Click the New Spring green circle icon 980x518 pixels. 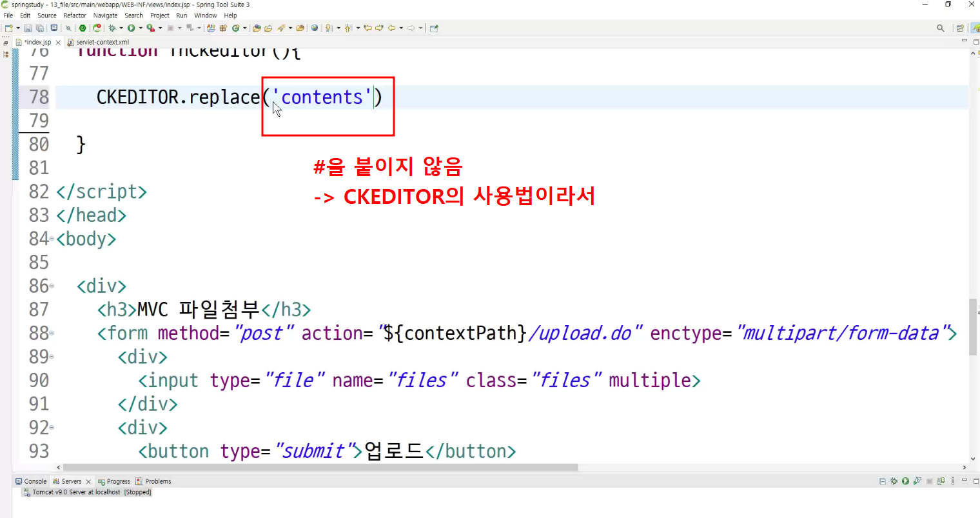click(x=236, y=28)
